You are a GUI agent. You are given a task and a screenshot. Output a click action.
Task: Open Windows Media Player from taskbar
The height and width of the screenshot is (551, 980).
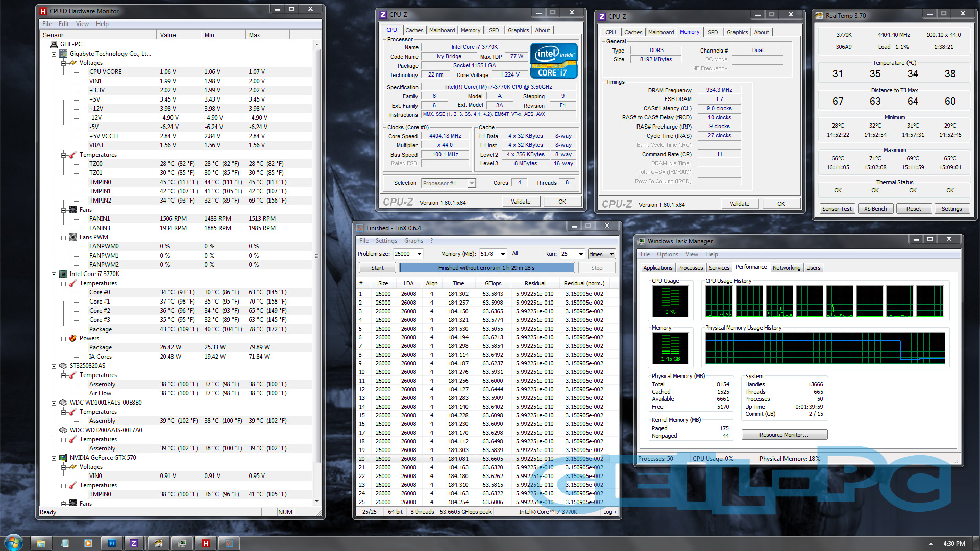click(x=88, y=543)
